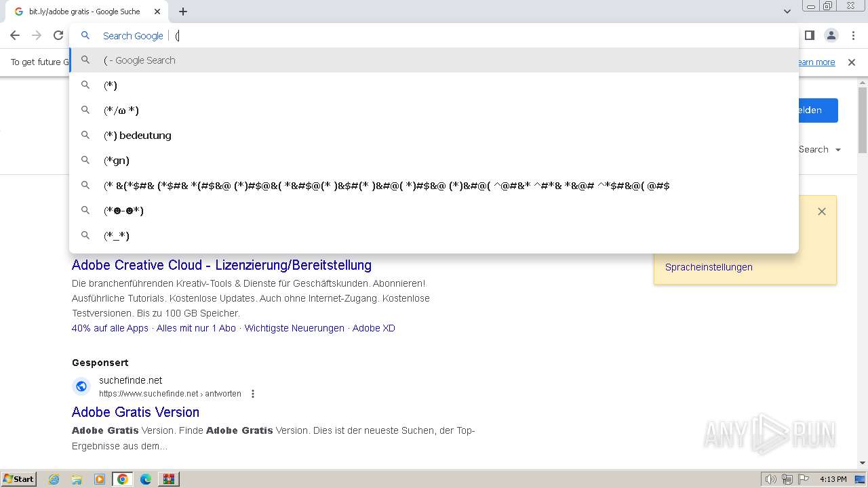Click the network tray icon
868x488 pixels.
[x=787, y=479]
